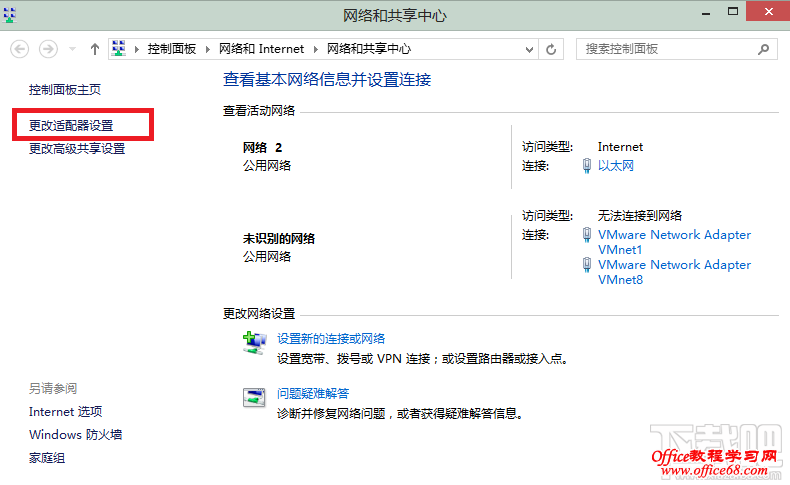
Task: Click the 查看基本网络信息并设置连接 heading
Action: pyautogui.click(x=327, y=80)
